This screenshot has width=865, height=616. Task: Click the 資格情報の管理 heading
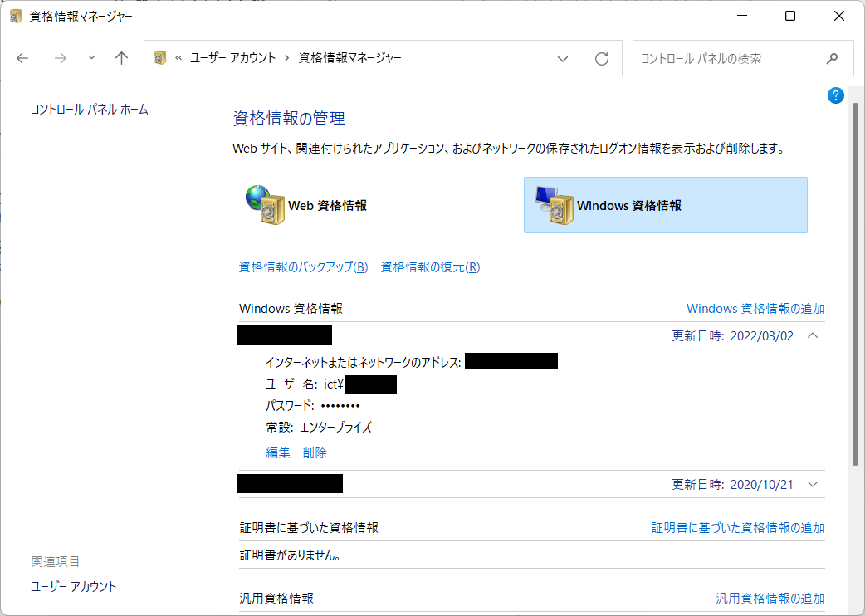pos(289,119)
